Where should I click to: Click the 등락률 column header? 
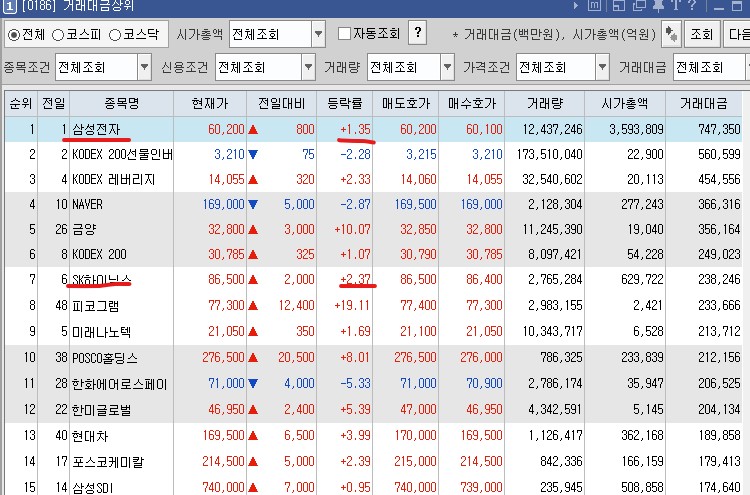point(344,103)
